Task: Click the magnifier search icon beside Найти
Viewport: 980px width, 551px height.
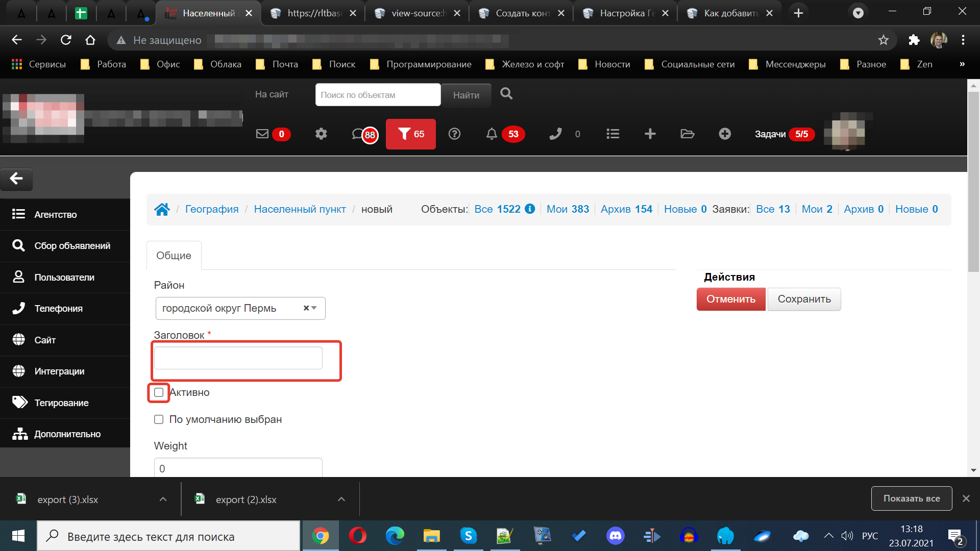Action: pos(506,94)
